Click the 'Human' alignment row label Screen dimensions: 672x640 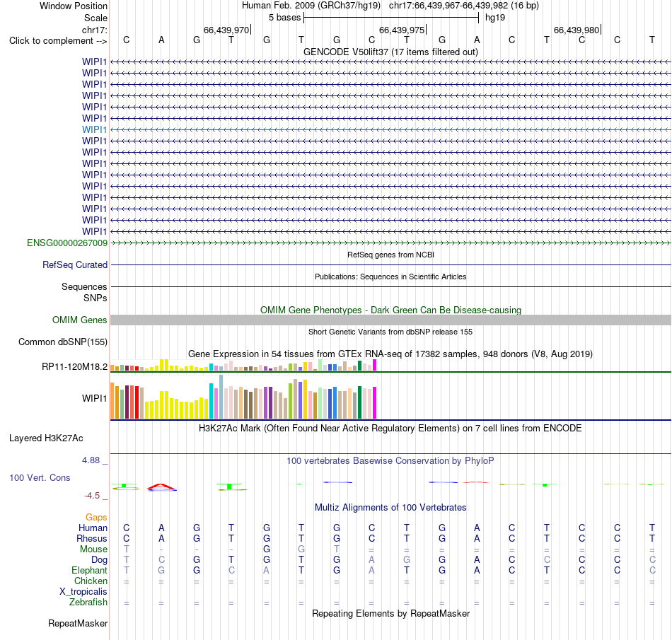(x=93, y=528)
